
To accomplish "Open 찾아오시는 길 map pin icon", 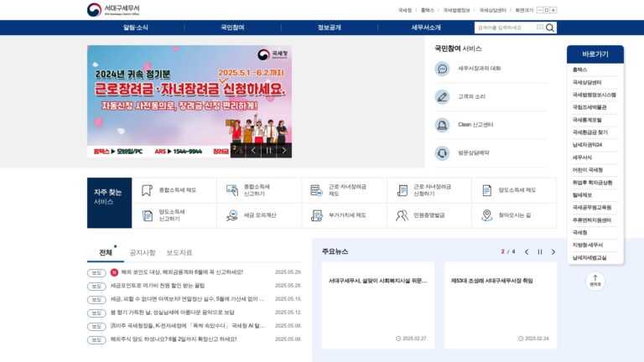I will (x=486, y=215).
